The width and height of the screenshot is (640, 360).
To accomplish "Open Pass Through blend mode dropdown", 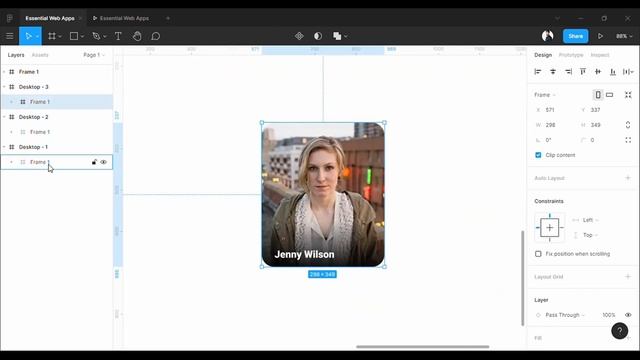I will pos(565,315).
